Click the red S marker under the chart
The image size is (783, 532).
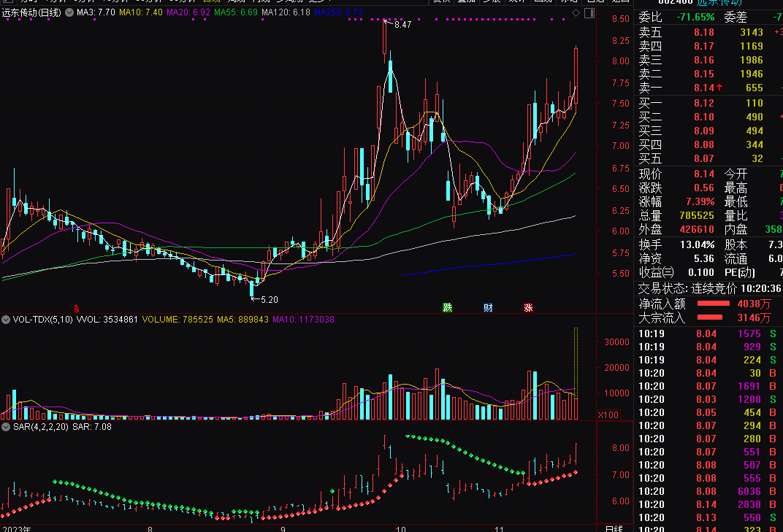(76, 307)
